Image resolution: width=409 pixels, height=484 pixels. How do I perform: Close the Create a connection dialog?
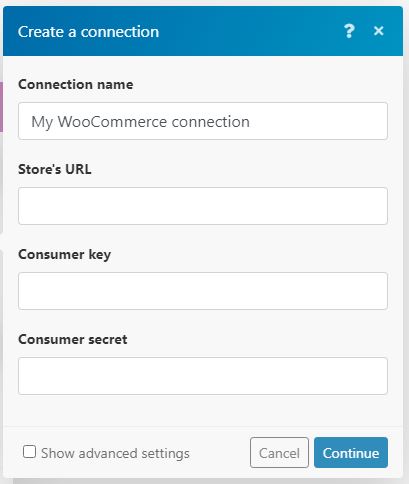click(379, 31)
